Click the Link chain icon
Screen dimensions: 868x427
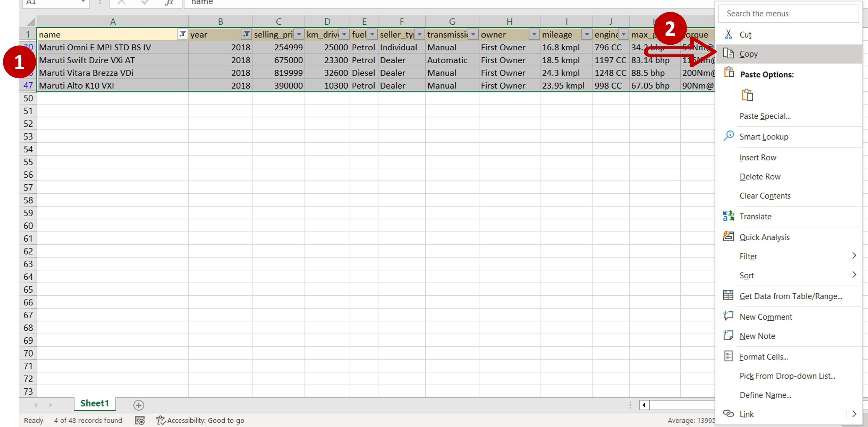tap(728, 414)
